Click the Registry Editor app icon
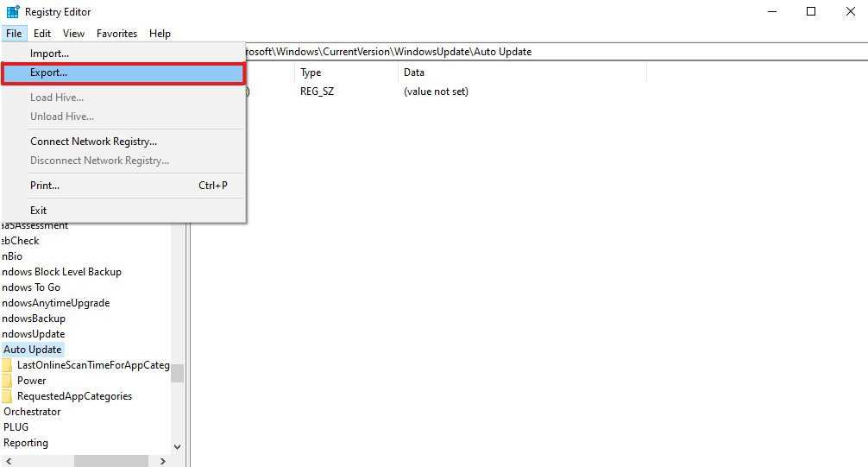 [x=13, y=11]
